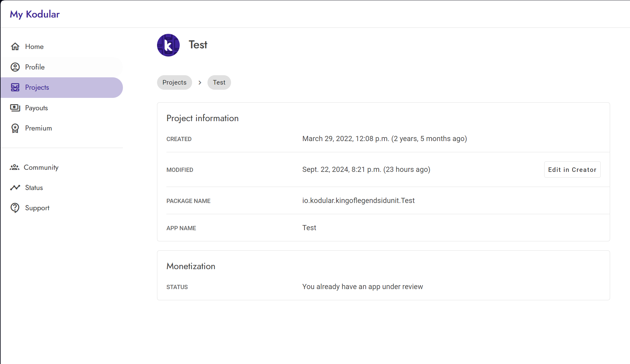This screenshot has width=630, height=364.
Task: Click the Test project logo avatar
Action: pos(168,45)
